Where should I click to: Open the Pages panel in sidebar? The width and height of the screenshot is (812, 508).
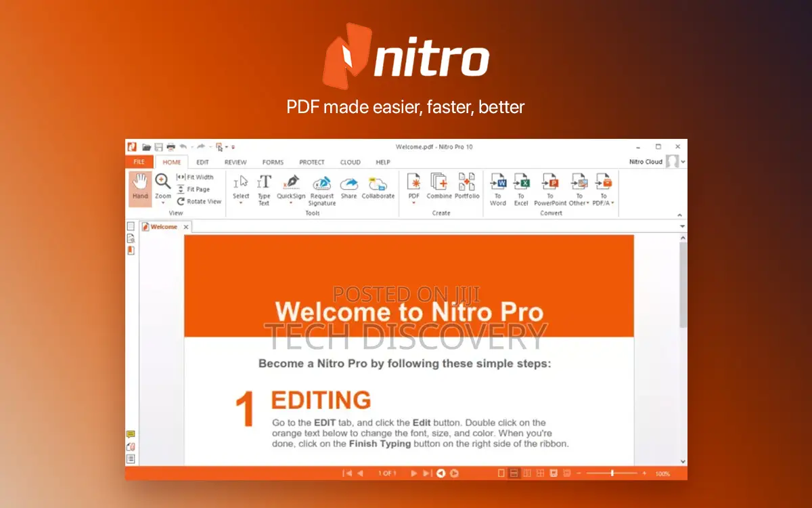pyautogui.click(x=131, y=226)
